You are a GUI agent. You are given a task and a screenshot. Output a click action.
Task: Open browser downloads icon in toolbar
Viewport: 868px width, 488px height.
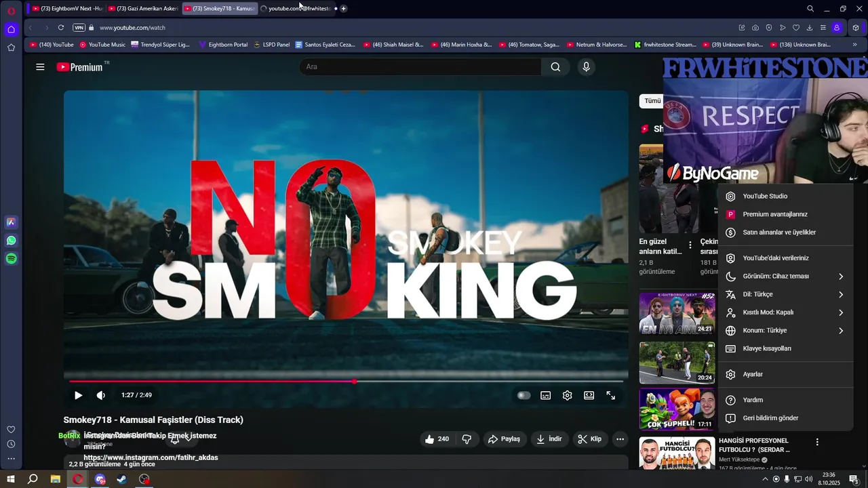[810, 28]
